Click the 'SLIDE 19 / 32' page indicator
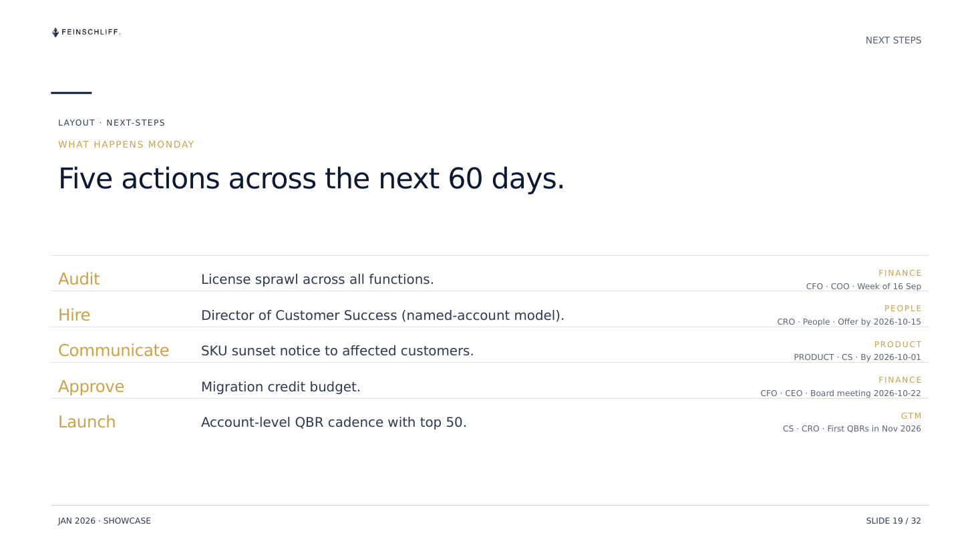Viewport: 980px width, 551px height. (893, 521)
